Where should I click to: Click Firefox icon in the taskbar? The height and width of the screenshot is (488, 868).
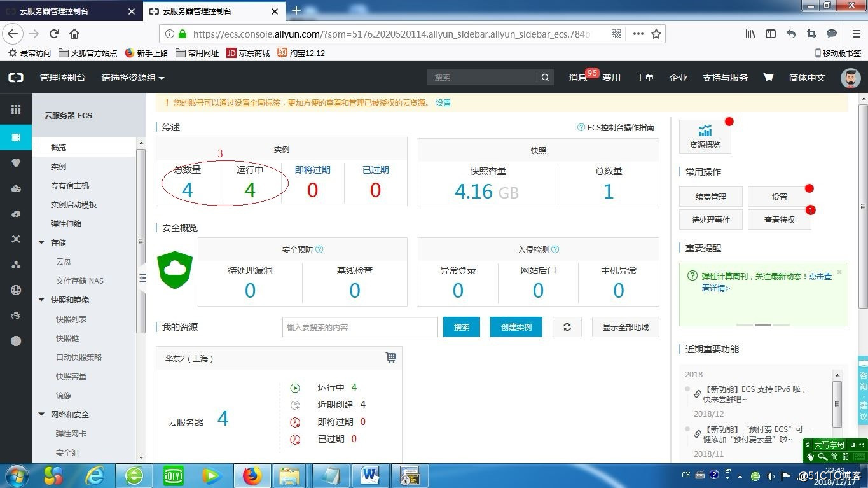coord(252,476)
